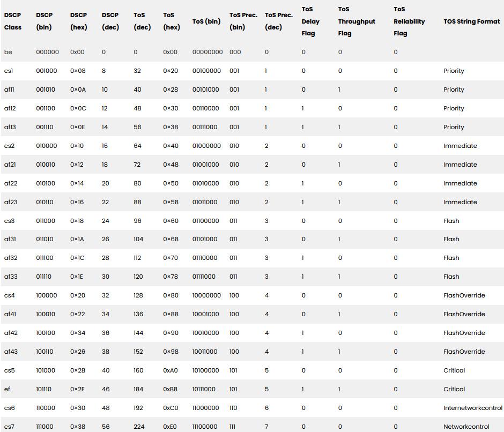Select the ToS decimal value 104
This screenshot has height=432, width=504.
(139, 239)
